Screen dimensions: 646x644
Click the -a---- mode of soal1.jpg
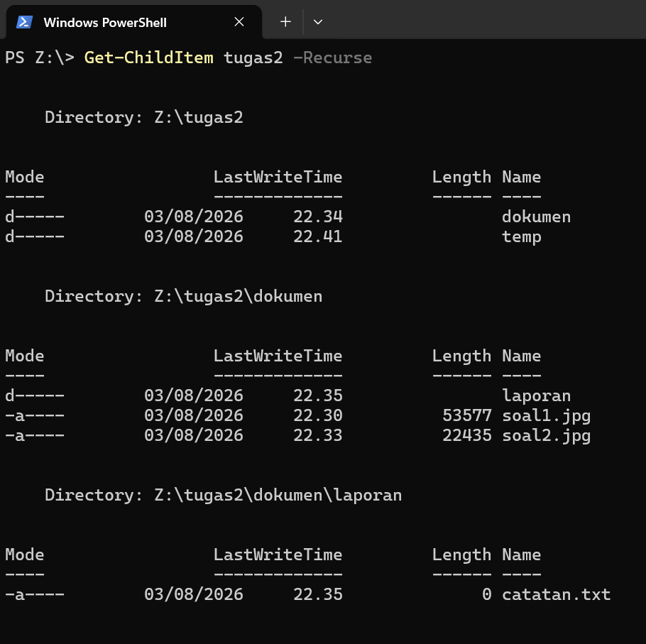coord(35,416)
